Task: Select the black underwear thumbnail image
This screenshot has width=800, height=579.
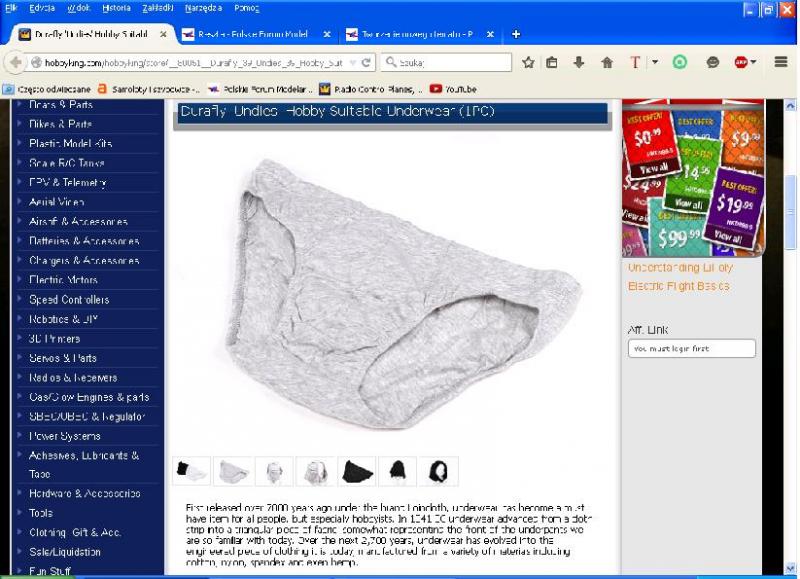Action: (x=357, y=471)
